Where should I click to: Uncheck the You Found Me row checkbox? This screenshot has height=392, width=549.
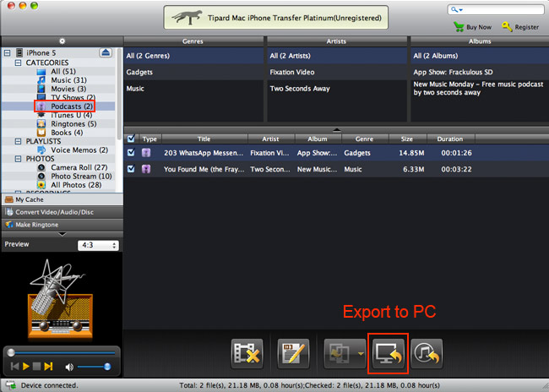coord(131,169)
